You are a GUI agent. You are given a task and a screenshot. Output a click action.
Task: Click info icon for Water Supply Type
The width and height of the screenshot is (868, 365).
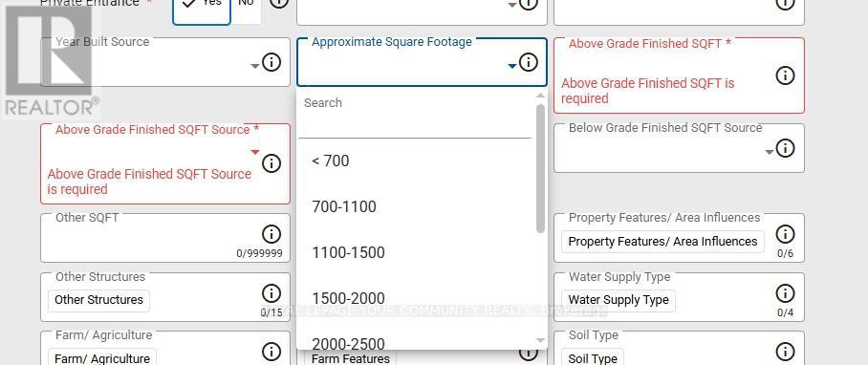[x=785, y=293]
